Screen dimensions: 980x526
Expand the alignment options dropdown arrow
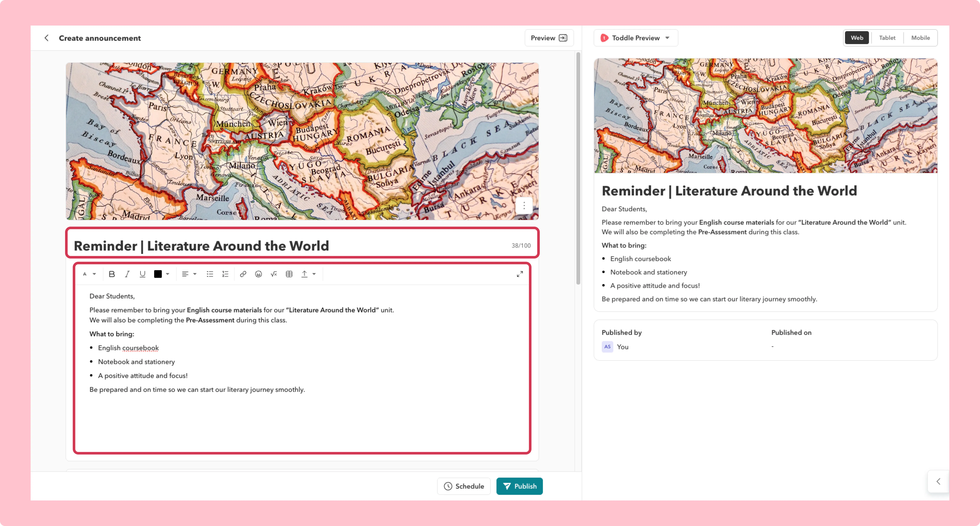click(195, 274)
